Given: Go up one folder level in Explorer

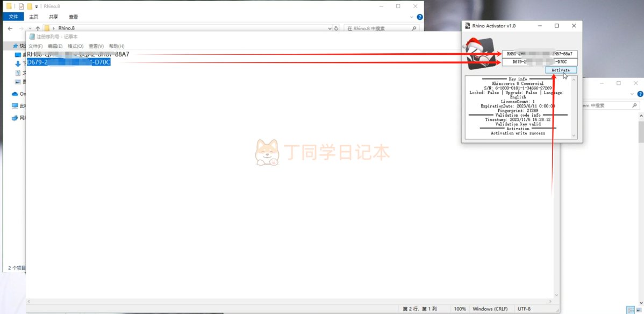Looking at the screenshot, I should (x=38, y=28).
